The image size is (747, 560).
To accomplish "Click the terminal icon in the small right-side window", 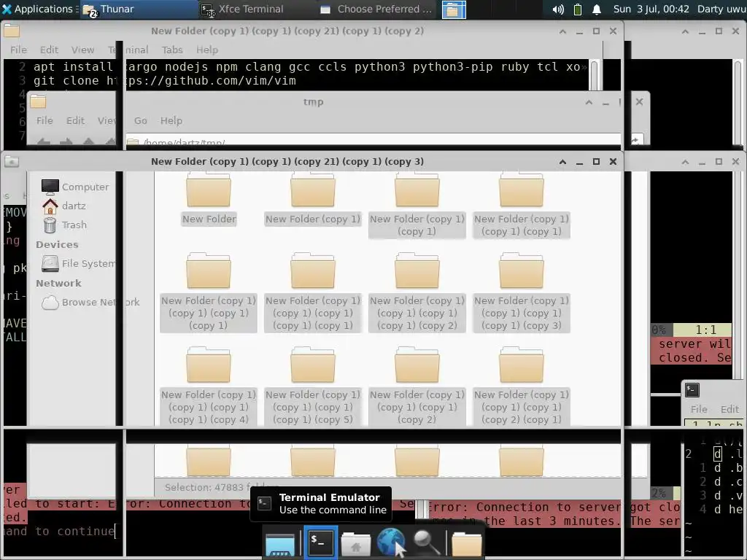I will (692, 390).
